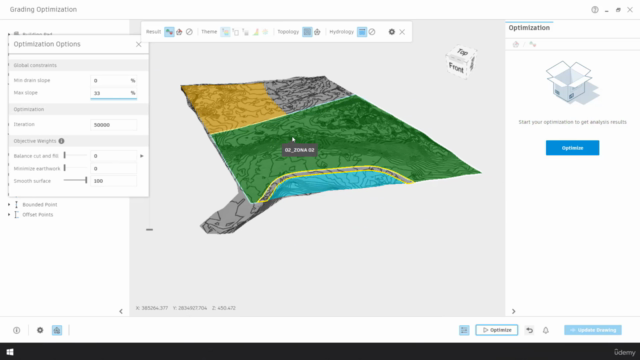The width and height of the screenshot is (640, 360).
Task: Select Offset Points in tree
Action: click(38, 215)
